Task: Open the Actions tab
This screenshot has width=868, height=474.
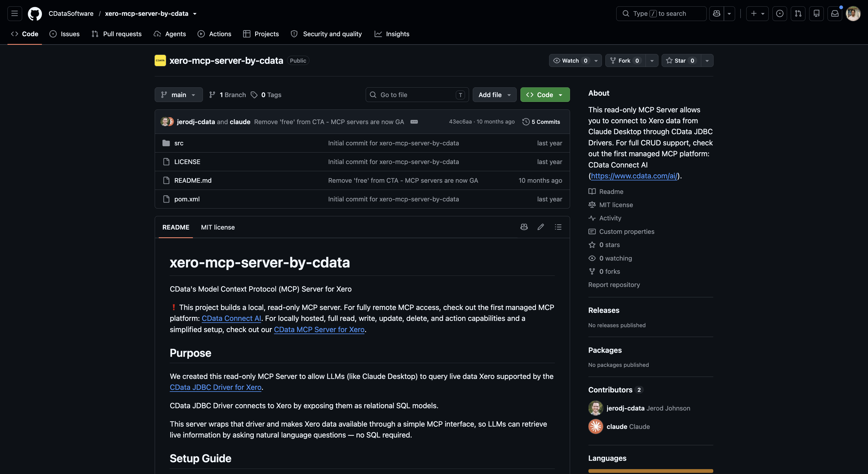Action: click(215, 34)
